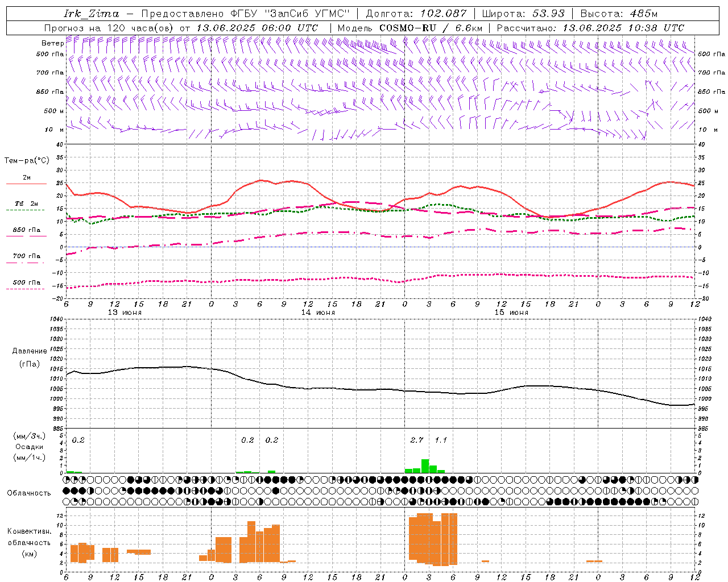Select the 'Модель COSMO-RU / 6.6км' model label

click(410, 28)
